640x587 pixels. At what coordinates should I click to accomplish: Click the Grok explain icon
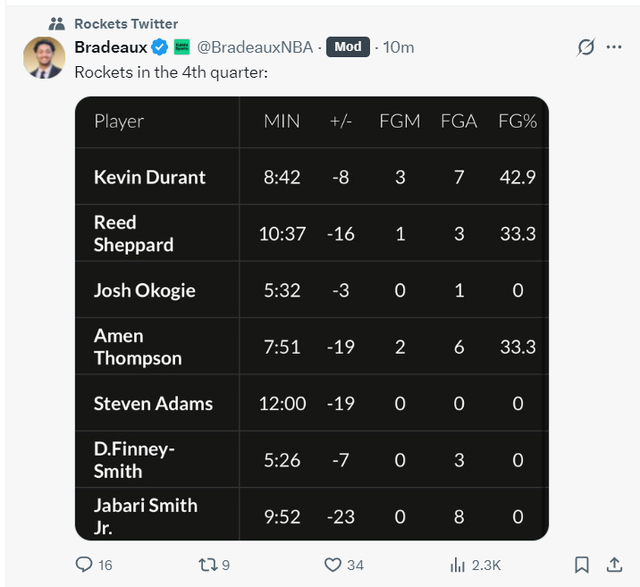point(587,47)
